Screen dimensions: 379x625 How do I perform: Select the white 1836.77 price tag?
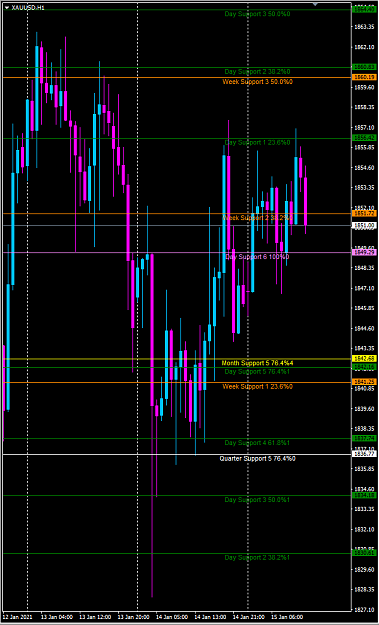pyautogui.click(x=365, y=454)
